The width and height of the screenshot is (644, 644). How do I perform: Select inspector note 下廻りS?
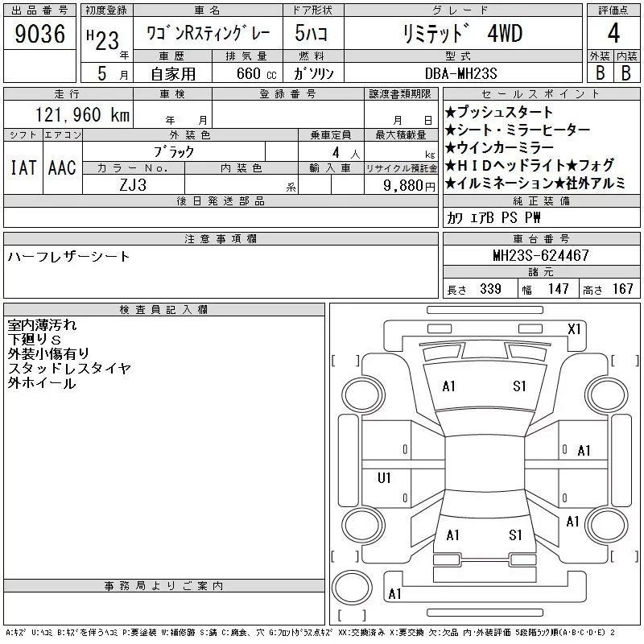34,339
